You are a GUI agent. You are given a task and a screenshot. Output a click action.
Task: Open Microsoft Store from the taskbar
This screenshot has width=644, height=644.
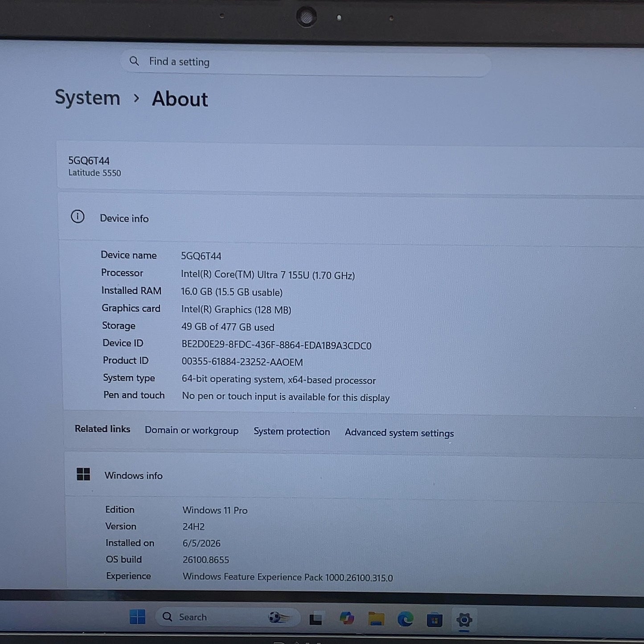(x=435, y=620)
